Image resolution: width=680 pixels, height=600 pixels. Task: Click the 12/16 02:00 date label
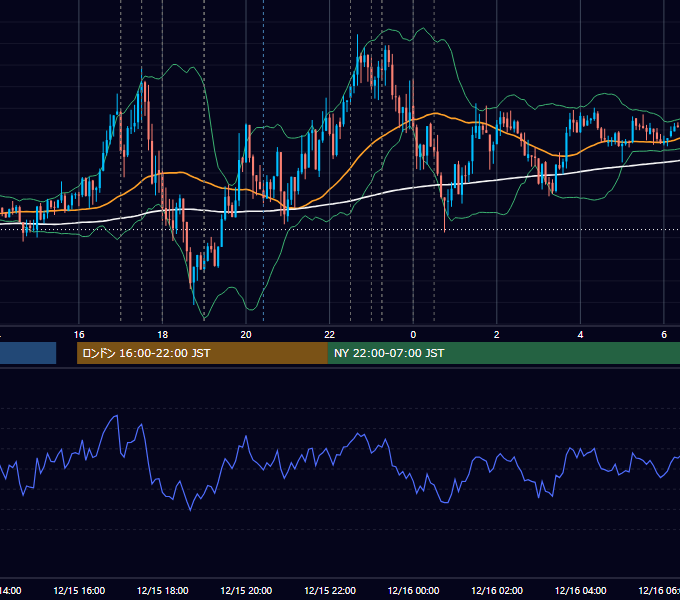click(x=497, y=590)
